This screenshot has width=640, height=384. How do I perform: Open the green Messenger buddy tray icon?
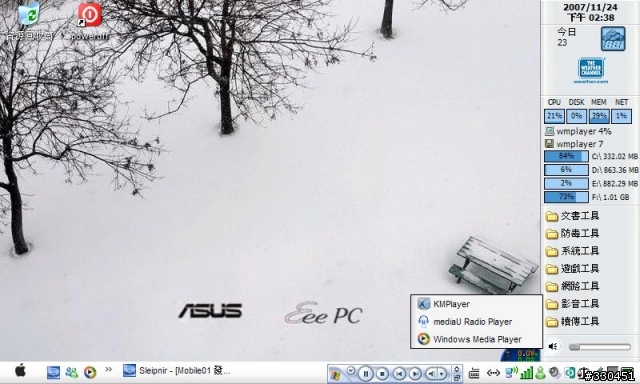tap(540, 373)
